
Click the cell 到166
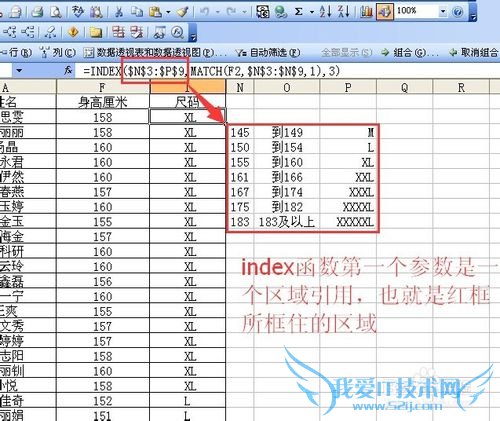[287, 177]
